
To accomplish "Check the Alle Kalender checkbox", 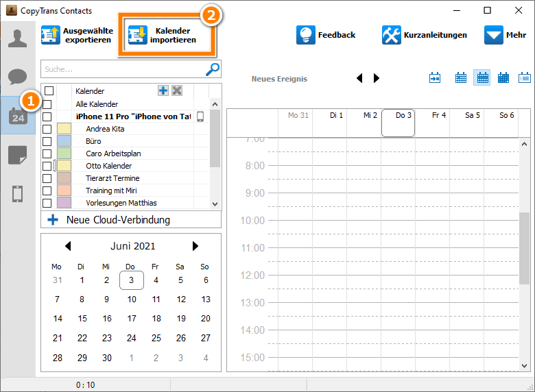I will point(47,104).
